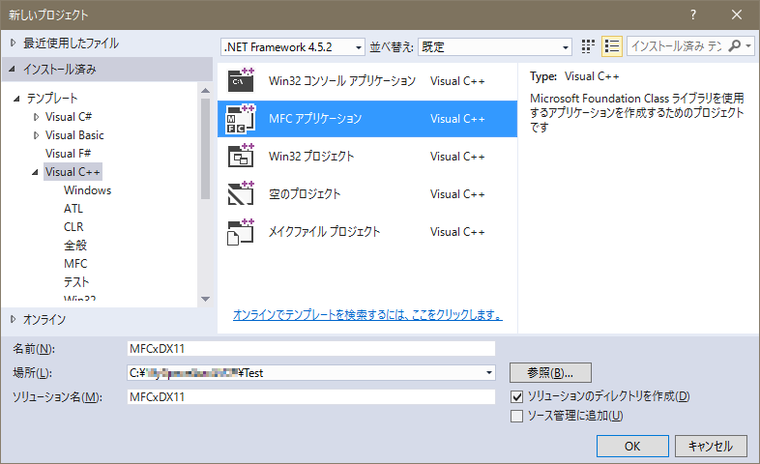Switch to small icons grid view

[x=588, y=47]
